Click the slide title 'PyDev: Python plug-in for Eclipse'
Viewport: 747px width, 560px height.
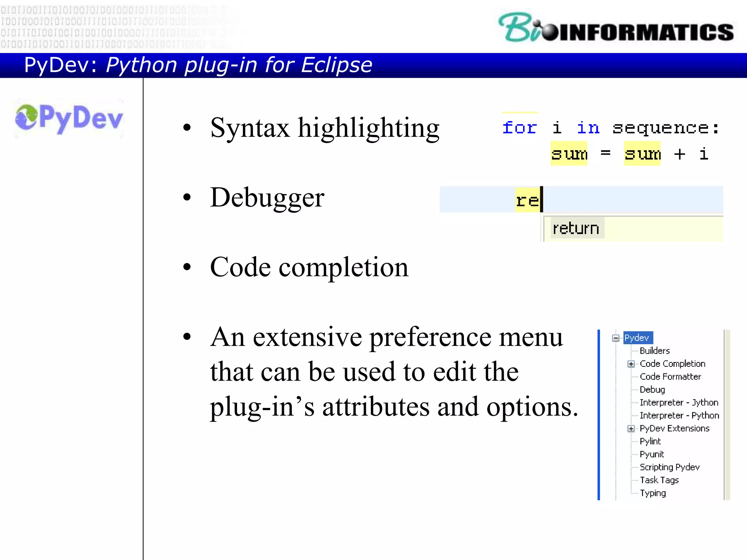pos(198,65)
